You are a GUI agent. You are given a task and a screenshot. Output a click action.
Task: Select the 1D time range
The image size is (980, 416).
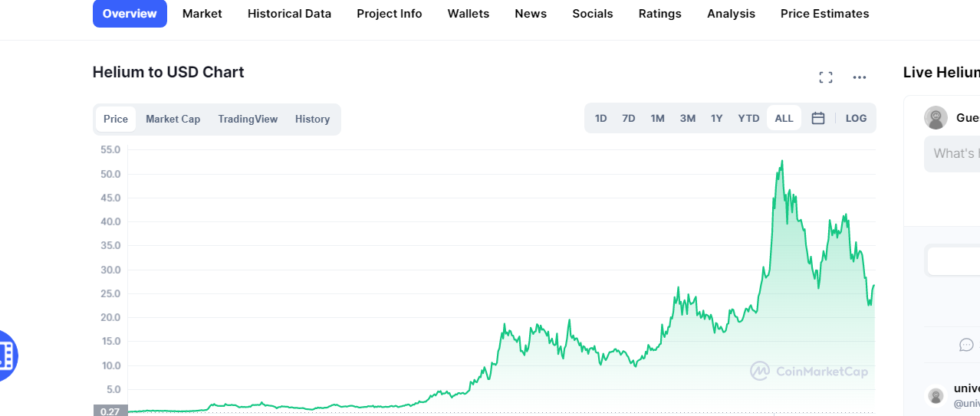coord(601,118)
